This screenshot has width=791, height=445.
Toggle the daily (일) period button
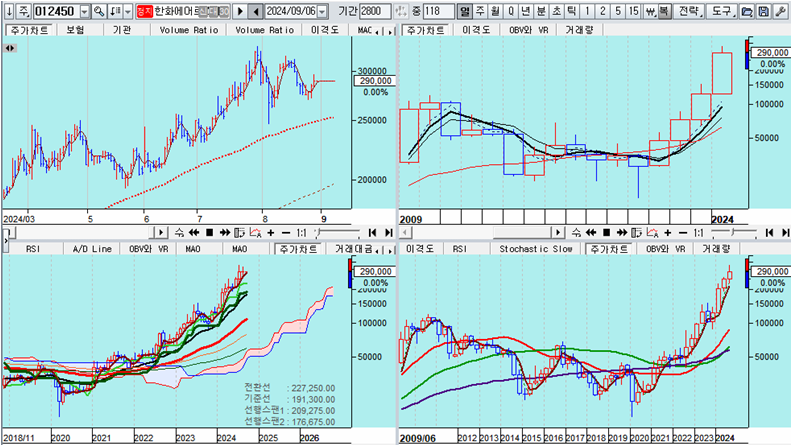coord(465,11)
